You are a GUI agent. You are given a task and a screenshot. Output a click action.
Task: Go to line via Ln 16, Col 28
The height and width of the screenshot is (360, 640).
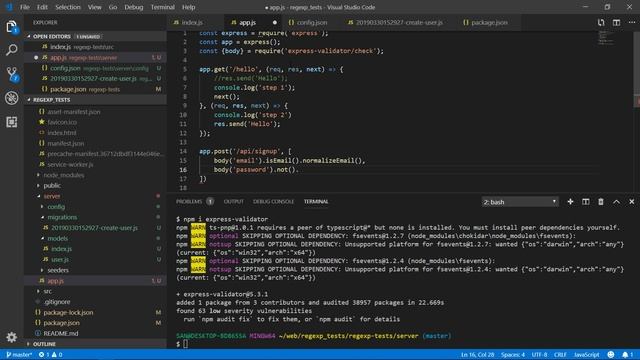click(478, 355)
